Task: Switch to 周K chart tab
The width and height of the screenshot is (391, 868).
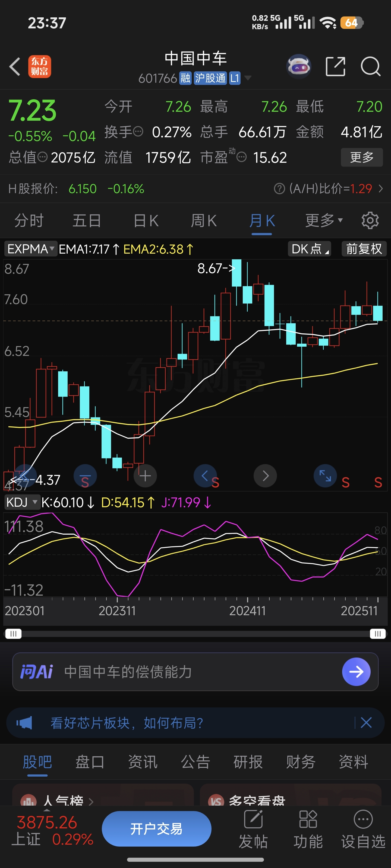Action: [203, 221]
